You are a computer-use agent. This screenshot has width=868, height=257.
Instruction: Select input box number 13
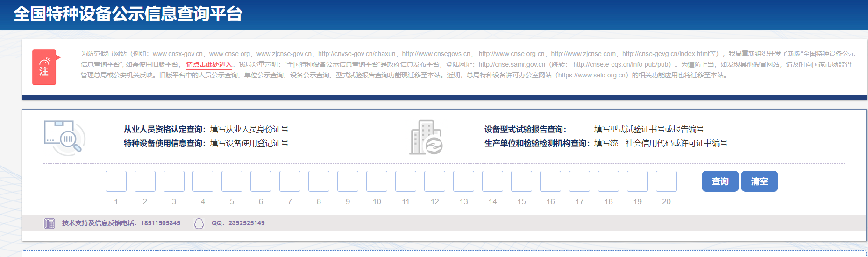tap(463, 181)
